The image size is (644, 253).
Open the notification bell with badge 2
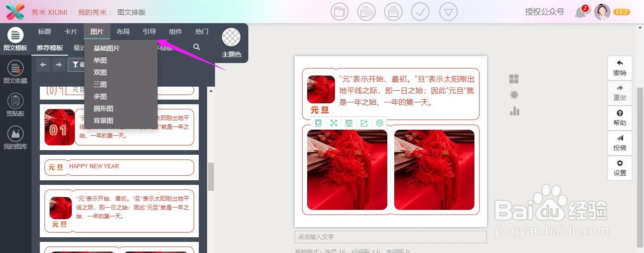point(581,12)
